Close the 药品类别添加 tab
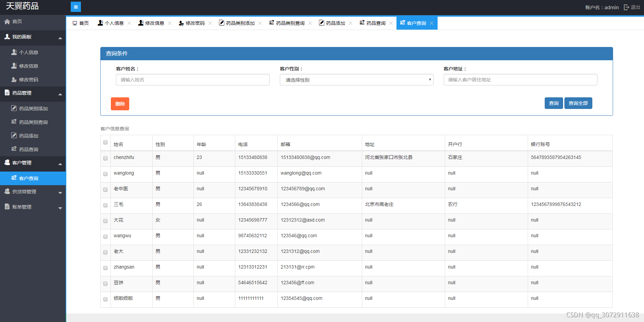This screenshot has height=322, width=644. pyautogui.click(x=260, y=23)
